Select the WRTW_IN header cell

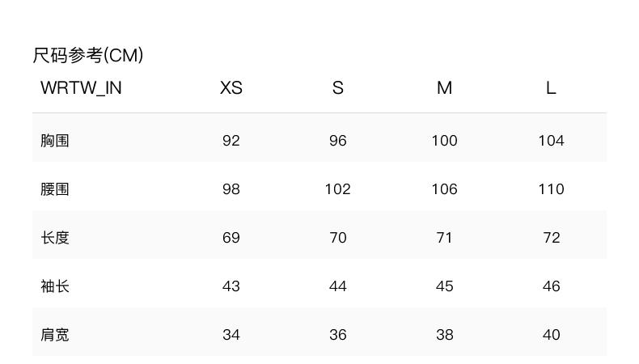pyautogui.click(x=81, y=88)
